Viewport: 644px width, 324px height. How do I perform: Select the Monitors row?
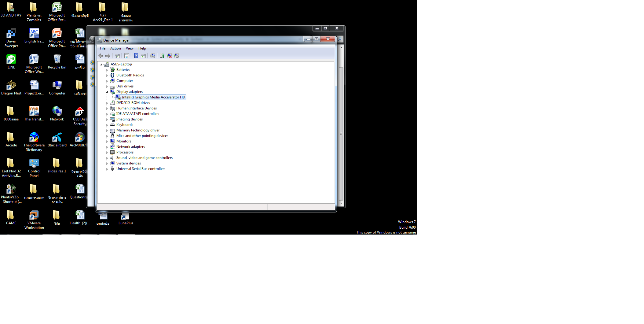click(x=123, y=141)
